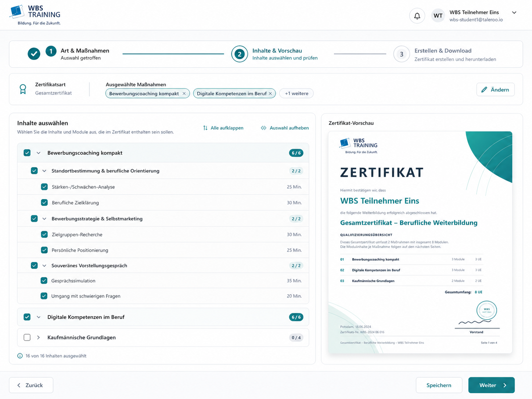532x399 pixels.
Task: Click the Alle aufklappen sort arrows icon
Action: tap(205, 128)
